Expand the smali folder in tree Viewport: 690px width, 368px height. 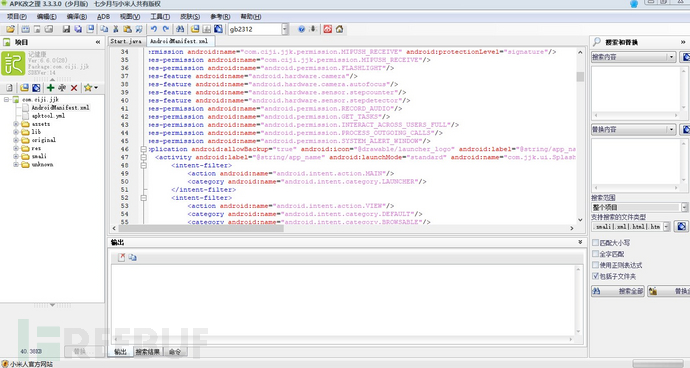coord(16,156)
